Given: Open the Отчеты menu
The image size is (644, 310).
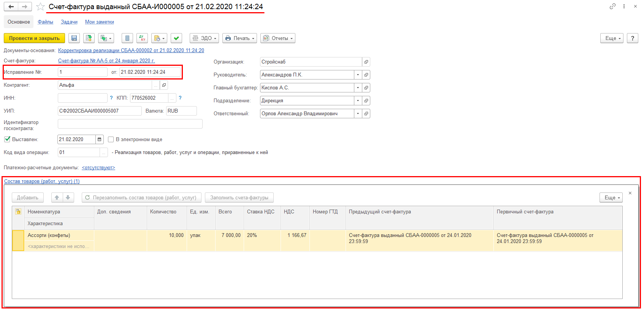Looking at the screenshot, I should [278, 38].
